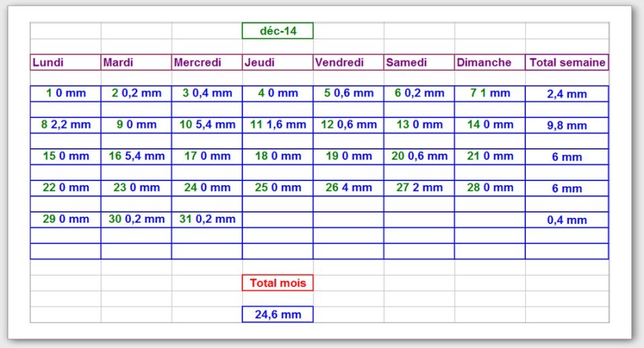Click the Total semaine header cell
The image size is (644, 348).
pyautogui.click(x=567, y=62)
